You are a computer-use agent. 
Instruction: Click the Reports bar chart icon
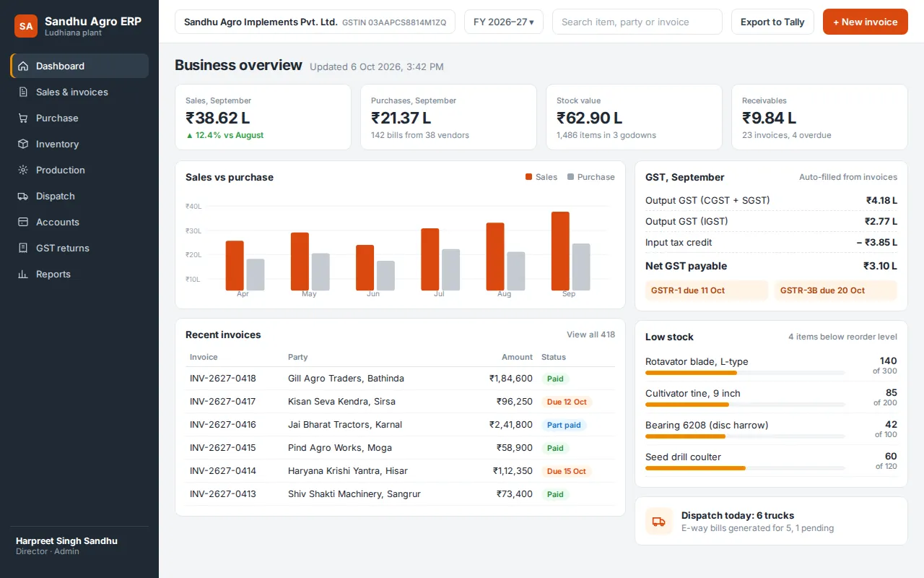[x=23, y=274]
